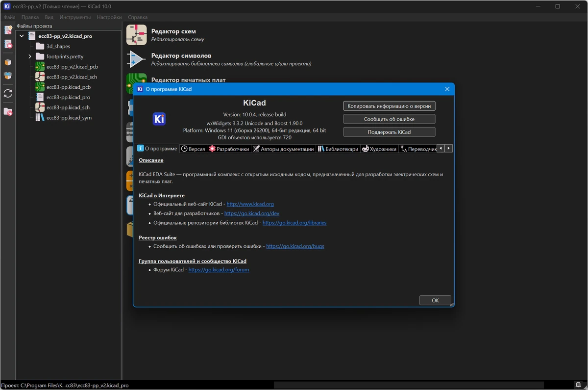Select the 3d_shapes folder
This screenshot has height=390, width=588.
(58, 46)
